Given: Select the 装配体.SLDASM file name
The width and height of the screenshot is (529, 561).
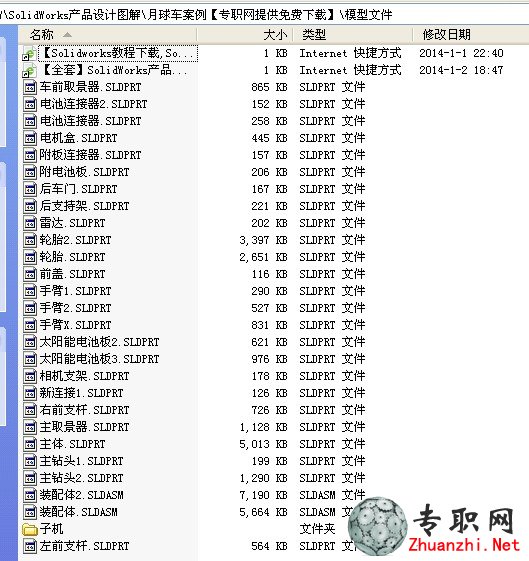Looking at the screenshot, I should 78,512.
